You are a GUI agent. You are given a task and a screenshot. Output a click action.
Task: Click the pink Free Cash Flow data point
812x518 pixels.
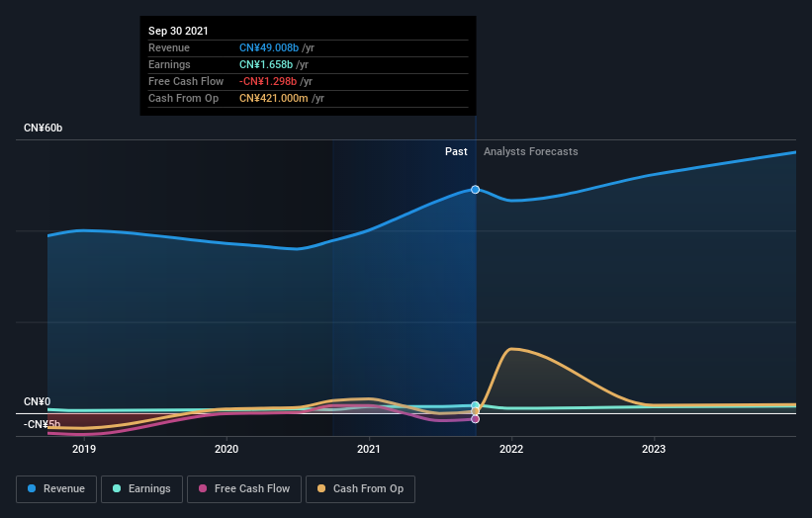tap(475, 418)
